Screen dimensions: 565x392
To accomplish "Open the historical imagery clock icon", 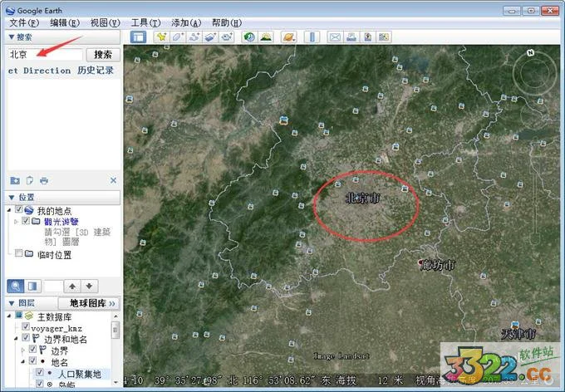I will click(249, 37).
